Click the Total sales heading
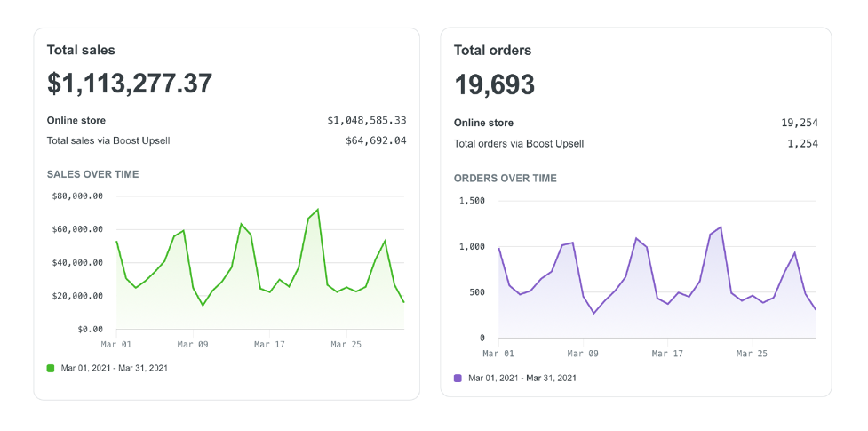This screenshot has height=431, width=868. pyautogui.click(x=81, y=50)
